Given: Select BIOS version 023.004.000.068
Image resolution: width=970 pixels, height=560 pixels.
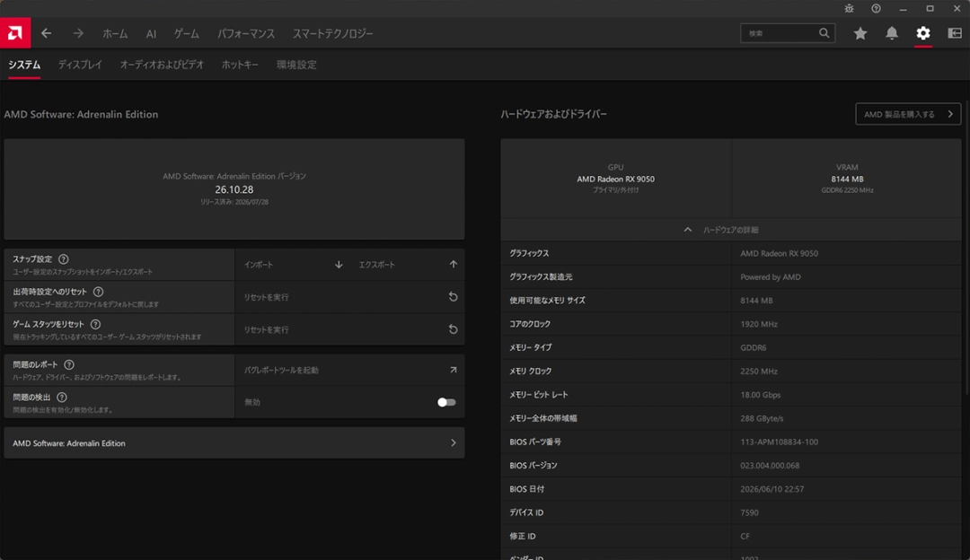Looking at the screenshot, I should [770, 465].
